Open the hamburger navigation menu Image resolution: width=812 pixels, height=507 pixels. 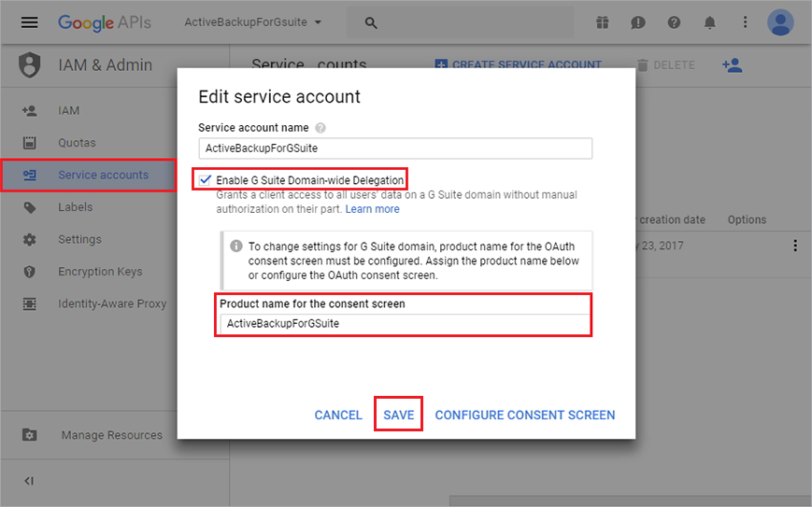(30, 22)
